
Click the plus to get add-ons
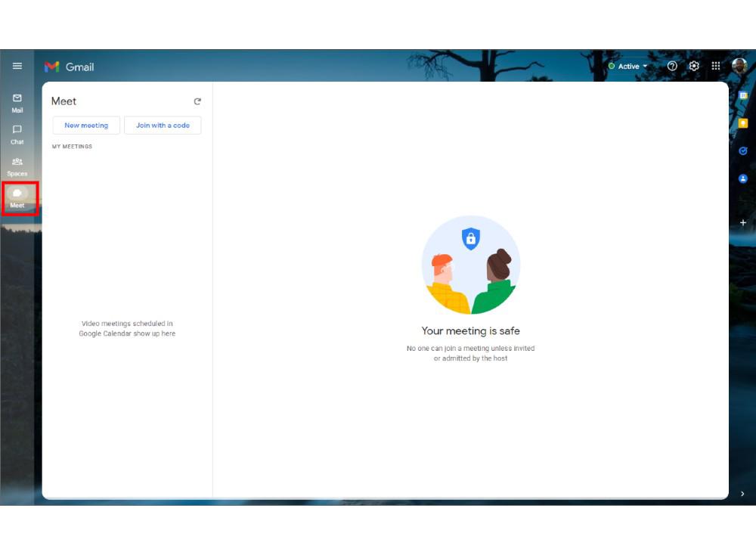tap(743, 223)
